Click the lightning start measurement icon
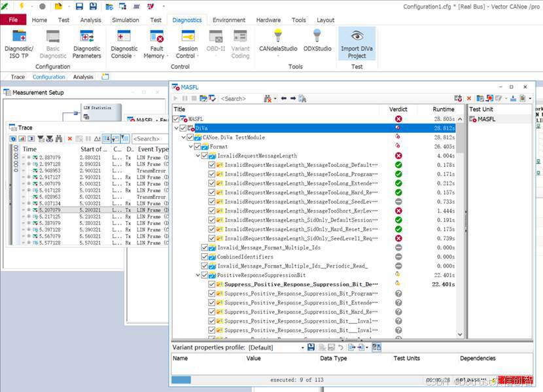Screen dimensions: 543x392 [x=22, y=6]
